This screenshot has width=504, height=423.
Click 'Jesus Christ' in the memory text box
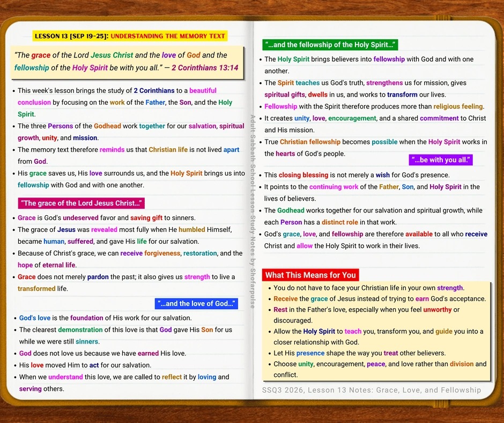112,55
